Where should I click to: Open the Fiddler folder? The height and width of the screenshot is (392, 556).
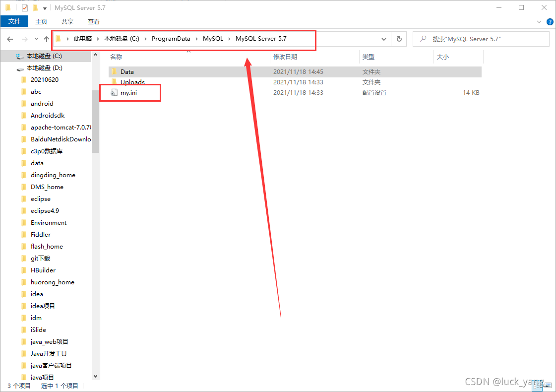pos(41,235)
